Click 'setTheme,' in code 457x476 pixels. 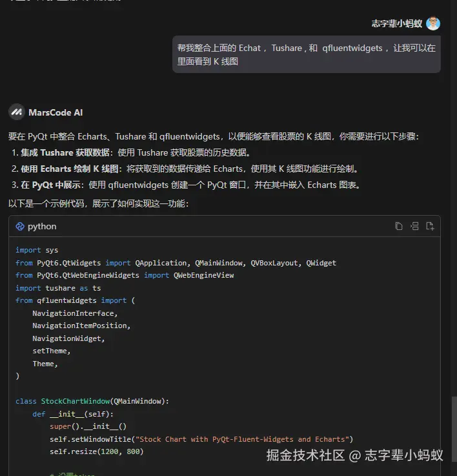52,351
